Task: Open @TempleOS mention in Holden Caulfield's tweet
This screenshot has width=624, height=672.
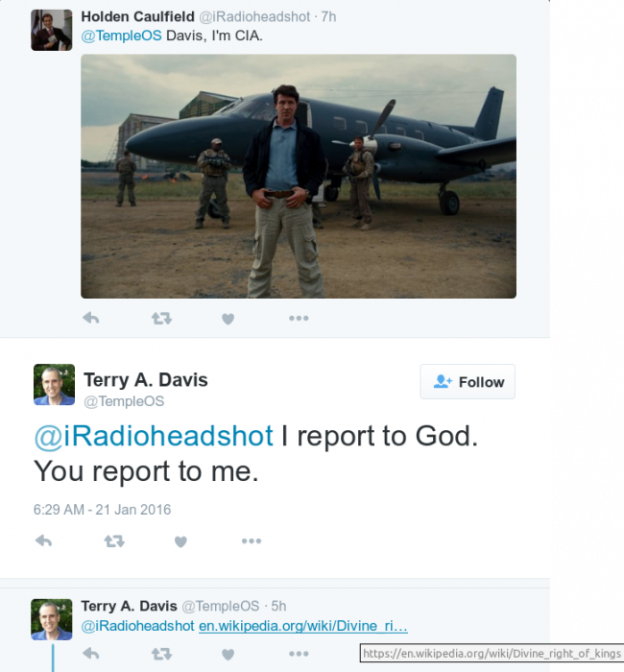Action: 121,36
